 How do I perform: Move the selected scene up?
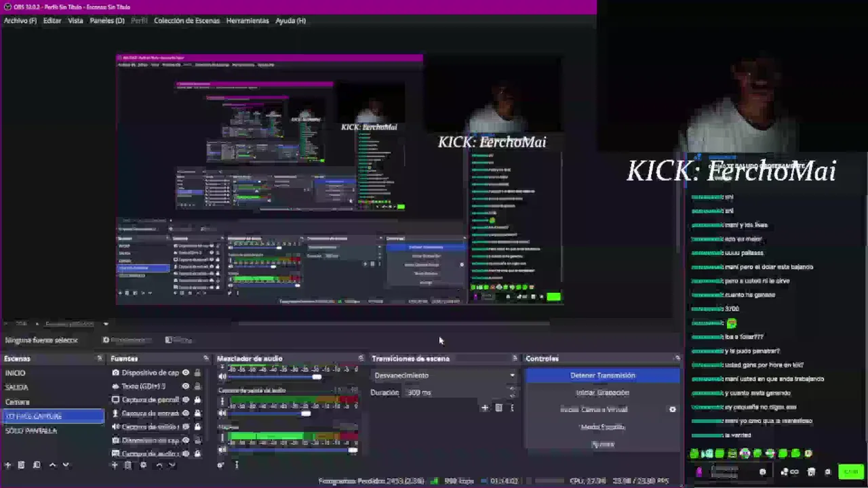52,465
